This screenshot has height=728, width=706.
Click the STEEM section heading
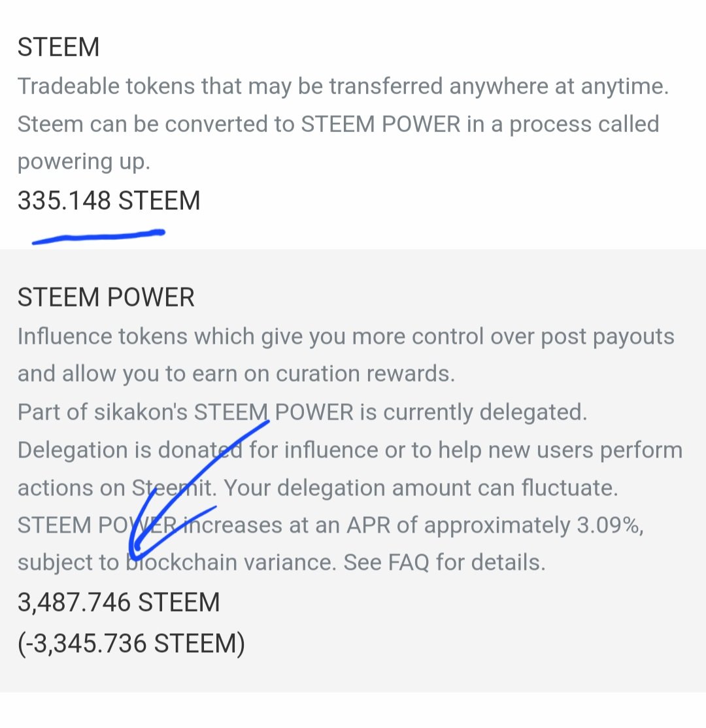pyautogui.click(x=59, y=47)
